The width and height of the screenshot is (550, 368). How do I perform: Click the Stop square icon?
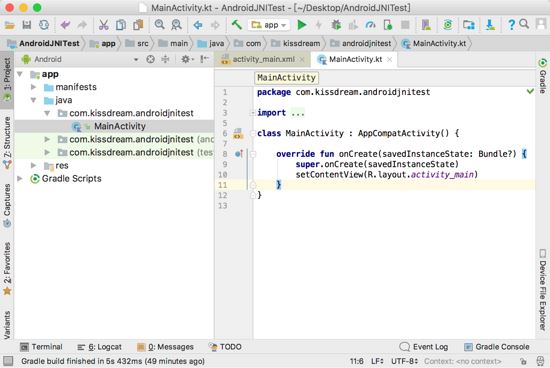(405, 25)
